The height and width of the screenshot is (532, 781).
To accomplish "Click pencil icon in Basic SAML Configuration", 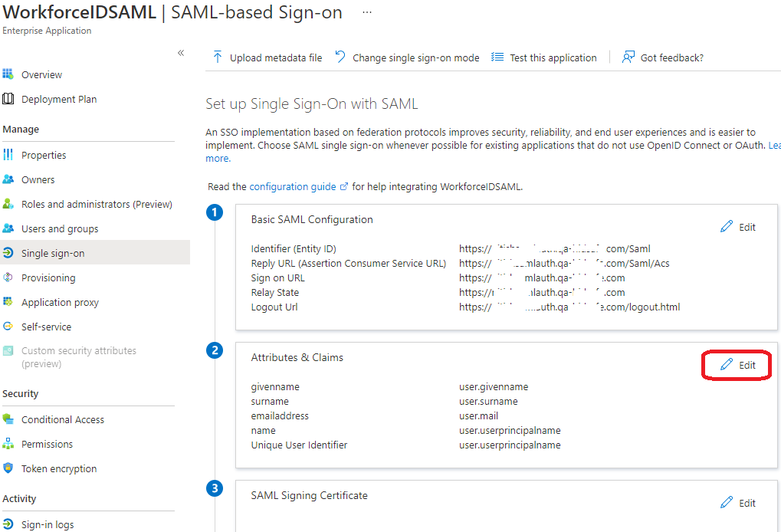I will tap(727, 226).
